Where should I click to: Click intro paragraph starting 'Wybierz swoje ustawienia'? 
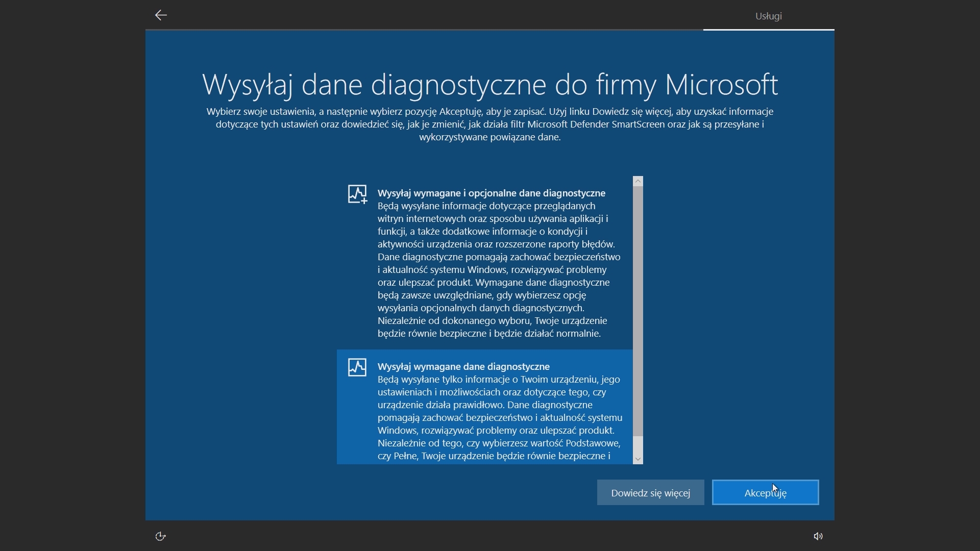pos(490,124)
